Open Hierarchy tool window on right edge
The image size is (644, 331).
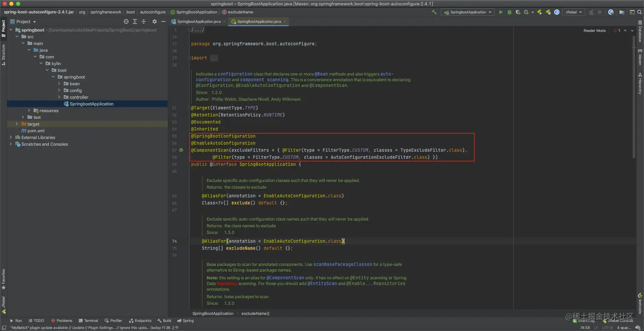click(x=640, y=83)
